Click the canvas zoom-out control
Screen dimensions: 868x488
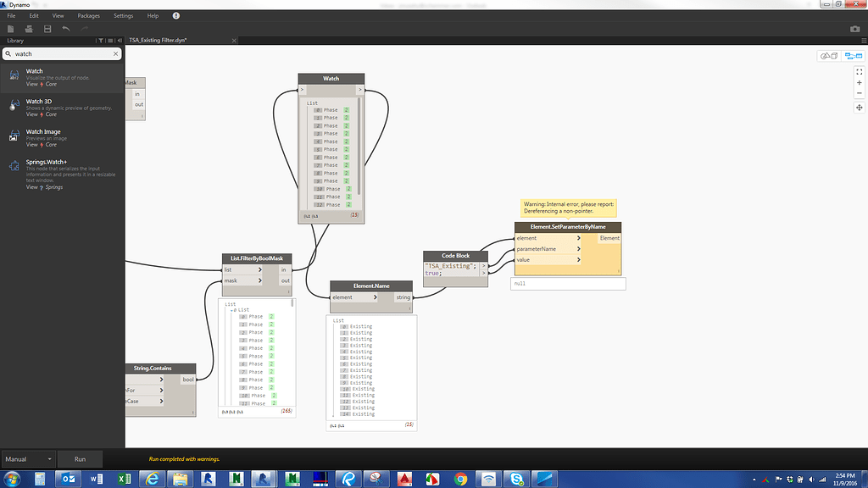(859, 95)
